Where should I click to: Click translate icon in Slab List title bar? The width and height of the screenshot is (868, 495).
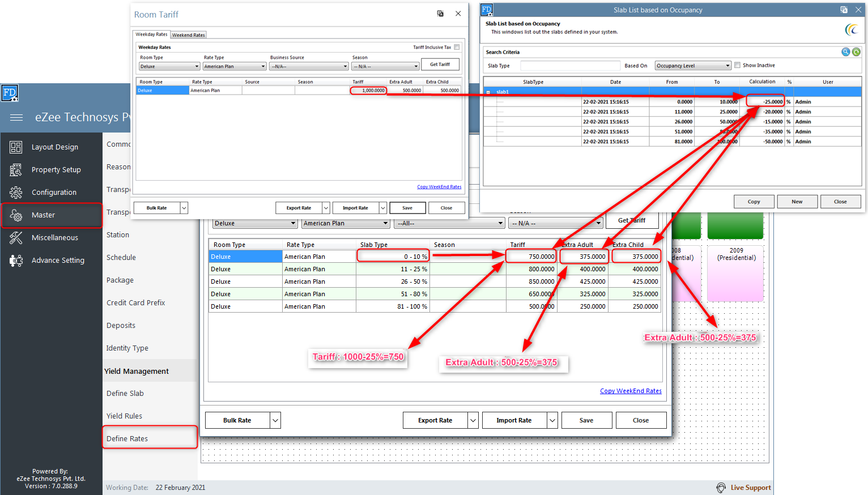(844, 10)
